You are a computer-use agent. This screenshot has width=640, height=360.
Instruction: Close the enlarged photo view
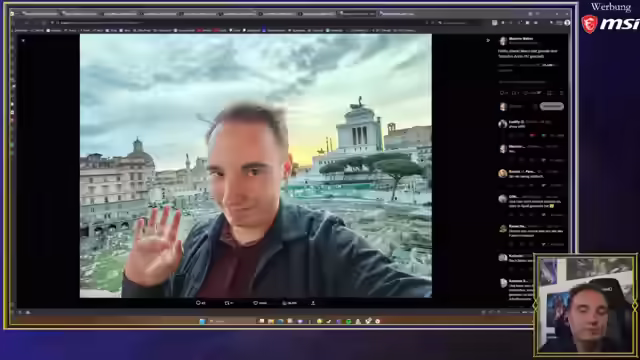(x=23, y=40)
